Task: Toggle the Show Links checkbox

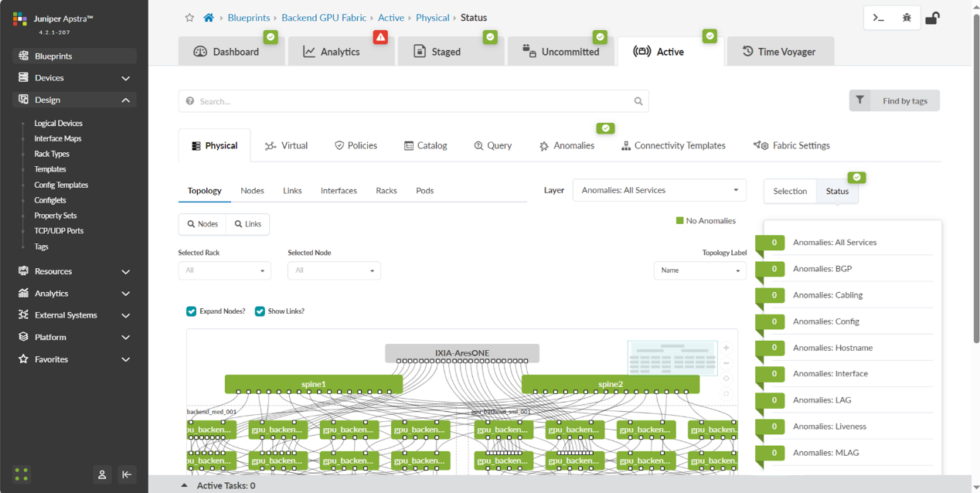Action: [x=260, y=311]
